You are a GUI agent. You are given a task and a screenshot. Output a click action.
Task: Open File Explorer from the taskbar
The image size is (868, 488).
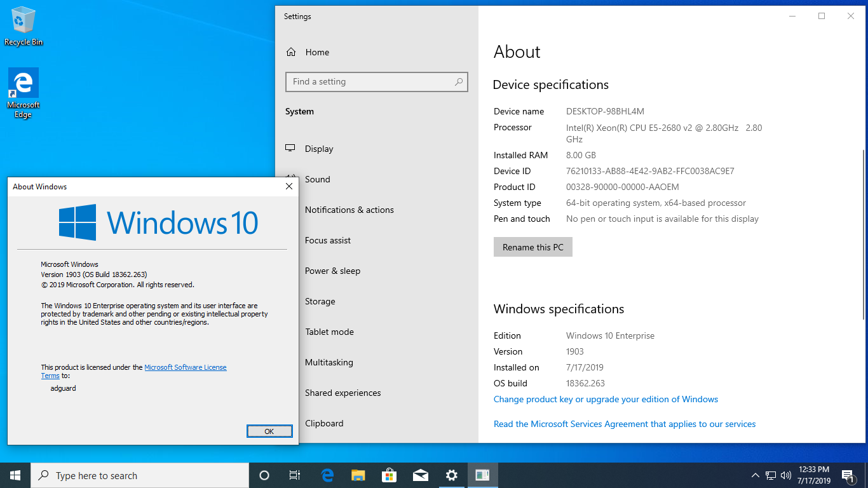(x=358, y=475)
